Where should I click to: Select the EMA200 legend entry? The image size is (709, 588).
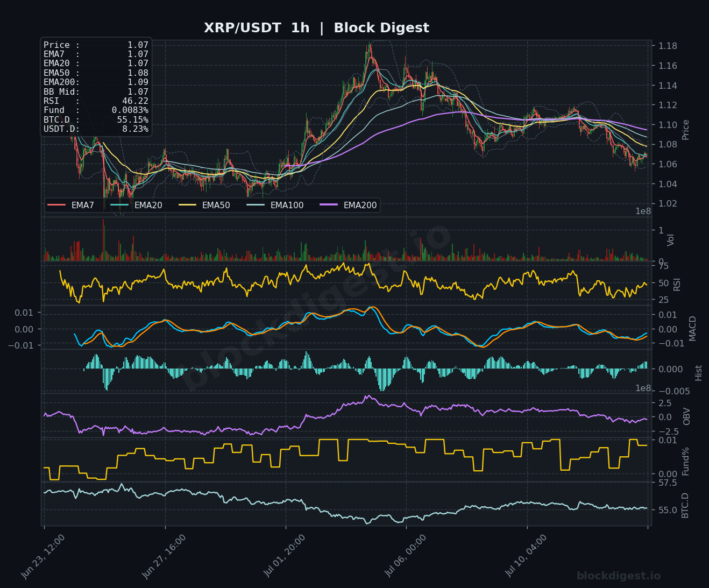(x=348, y=205)
